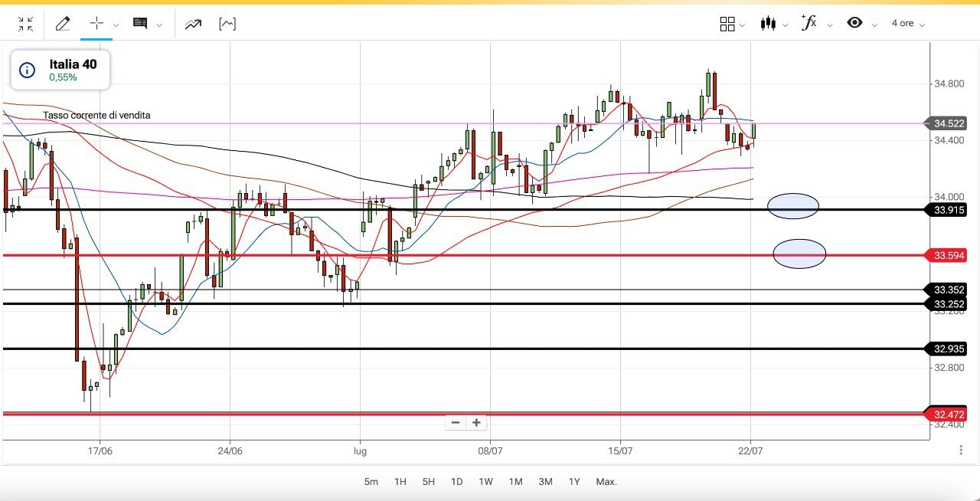Click the 32.935 level price label
The image size is (980, 501).
pos(948,349)
